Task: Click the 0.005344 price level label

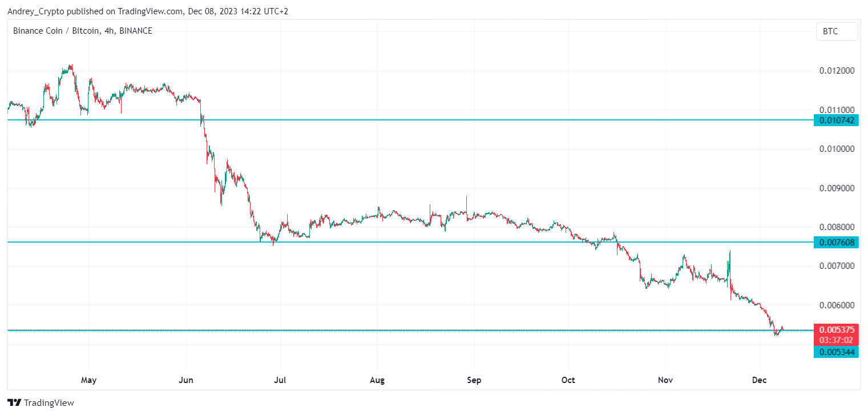Action: coord(837,352)
